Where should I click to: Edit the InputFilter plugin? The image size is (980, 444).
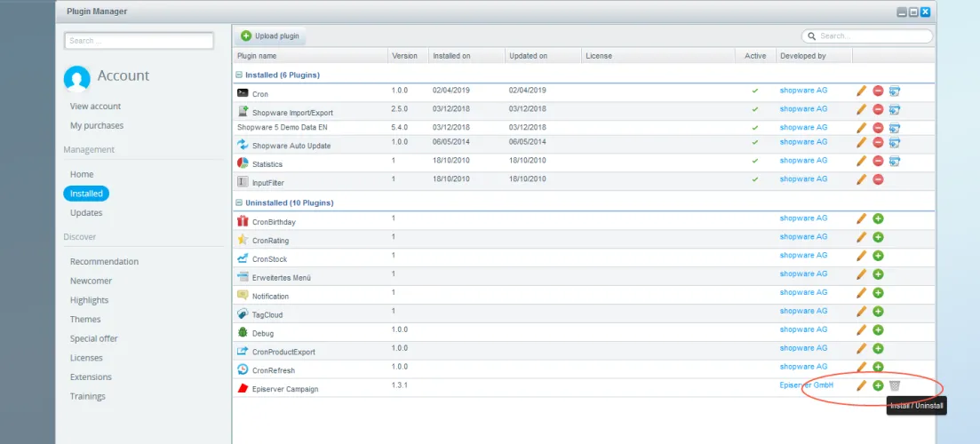[x=861, y=179]
